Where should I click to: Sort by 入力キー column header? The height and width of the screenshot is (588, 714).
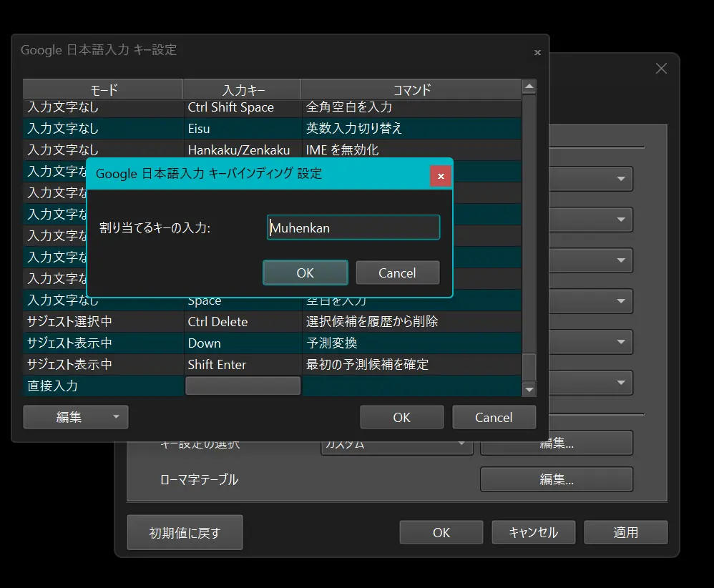tap(243, 89)
